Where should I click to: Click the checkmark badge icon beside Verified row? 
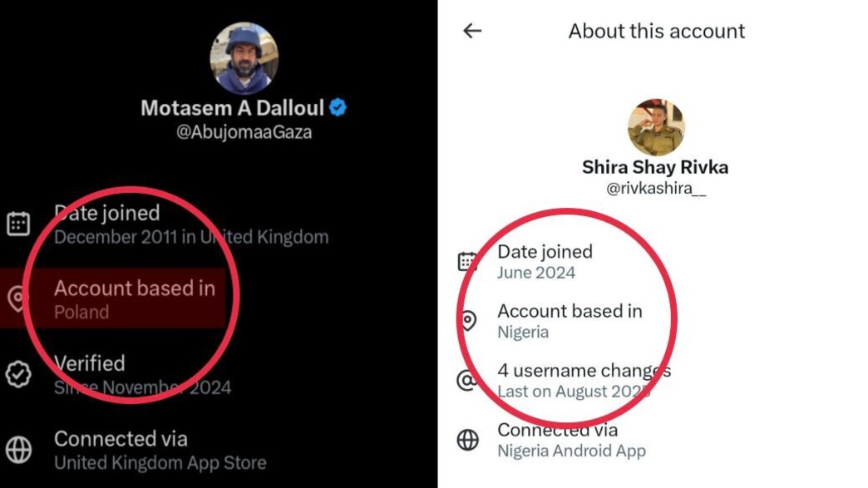(18, 374)
